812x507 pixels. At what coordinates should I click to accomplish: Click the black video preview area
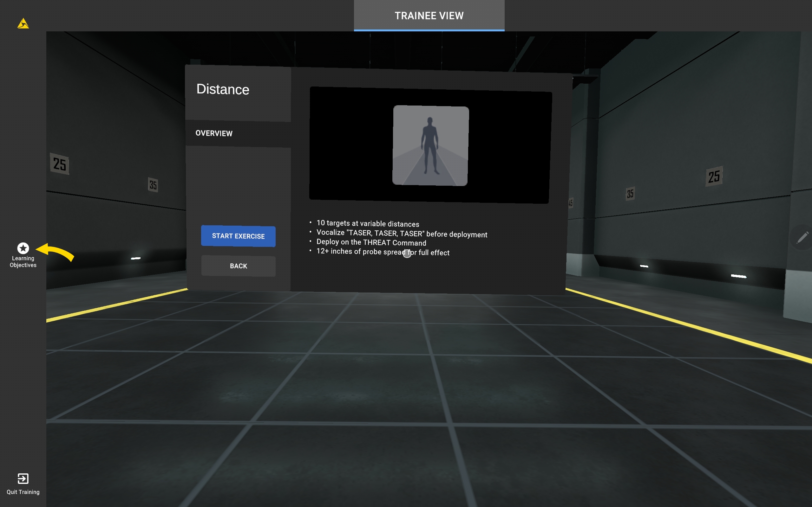click(x=349, y=144)
